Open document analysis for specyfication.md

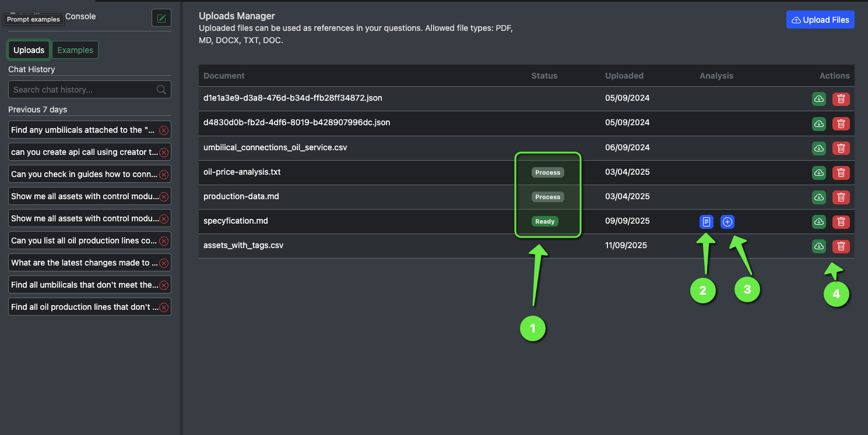706,221
